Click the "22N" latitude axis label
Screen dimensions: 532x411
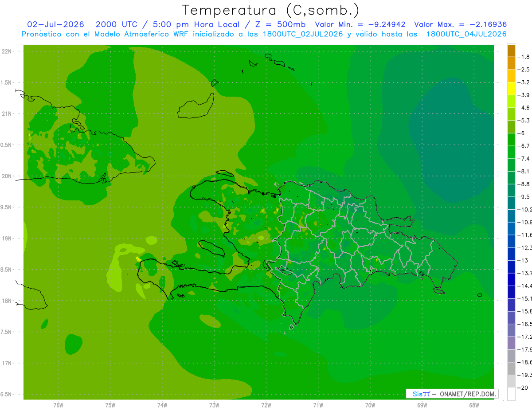pos(6,51)
